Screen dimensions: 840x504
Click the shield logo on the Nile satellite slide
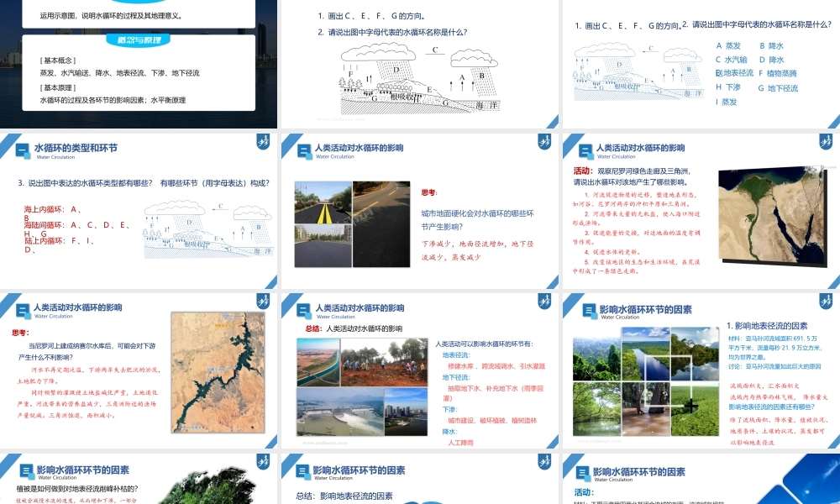pyautogui.click(x=826, y=142)
